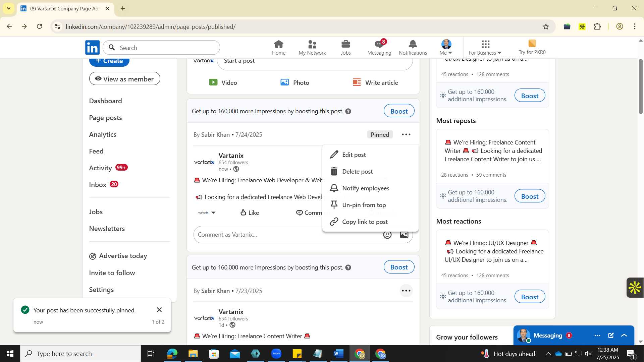The image size is (644, 362).
Task: Click the image icon in comment box
Action: coord(404,235)
